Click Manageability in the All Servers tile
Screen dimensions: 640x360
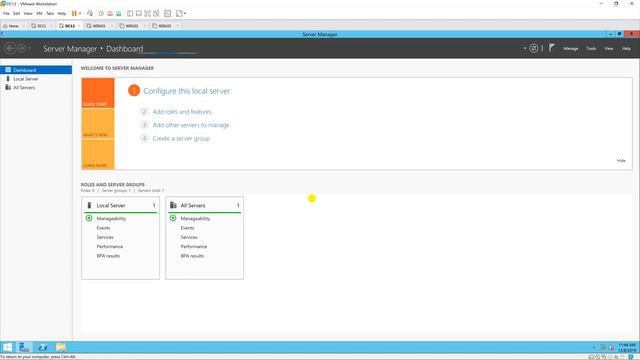[x=195, y=219]
